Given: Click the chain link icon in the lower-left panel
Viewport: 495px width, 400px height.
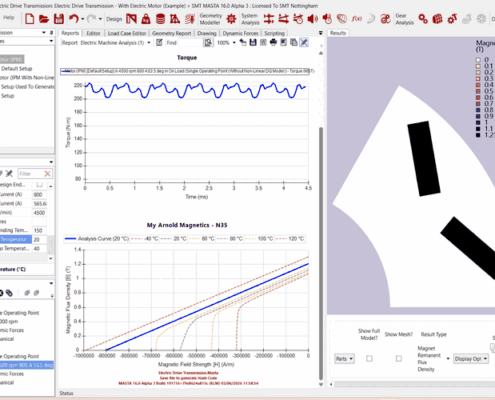Looking at the screenshot, I should [9, 293].
